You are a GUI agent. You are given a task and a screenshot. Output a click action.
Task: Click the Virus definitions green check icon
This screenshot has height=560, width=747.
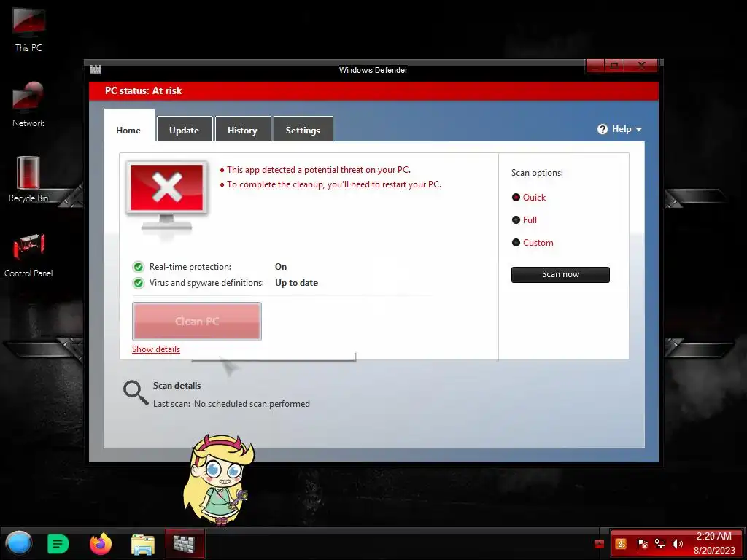pos(139,283)
